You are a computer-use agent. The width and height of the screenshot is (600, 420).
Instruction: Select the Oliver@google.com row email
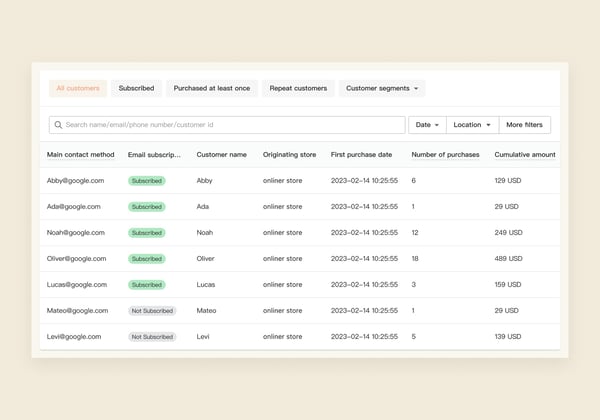[x=76, y=259]
